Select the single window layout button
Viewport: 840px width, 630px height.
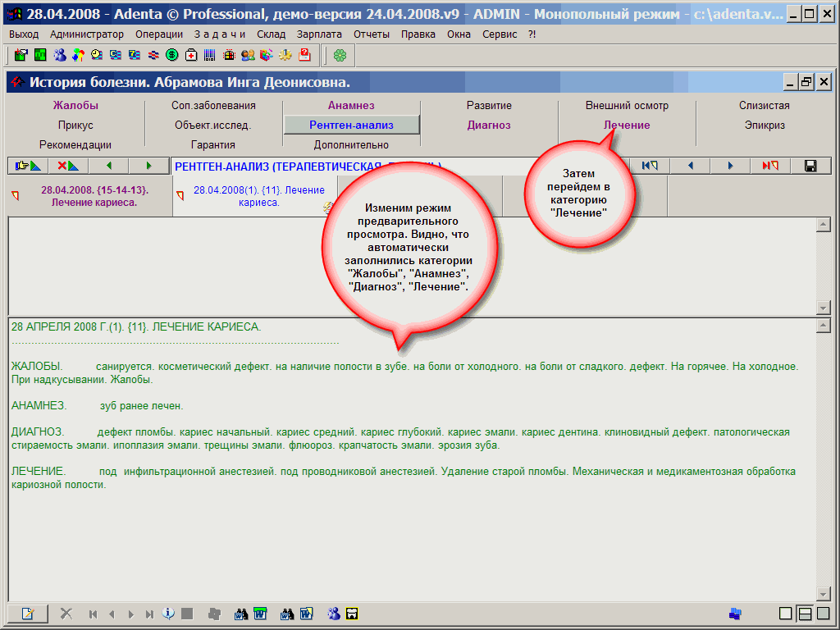tap(785, 614)
